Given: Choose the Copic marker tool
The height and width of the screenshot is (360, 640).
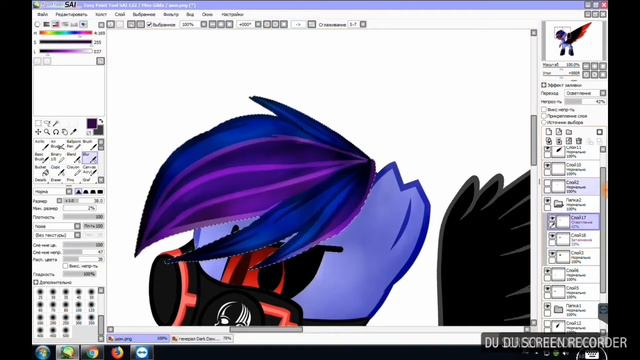Looking at the screenshot, I should point(58,170).
